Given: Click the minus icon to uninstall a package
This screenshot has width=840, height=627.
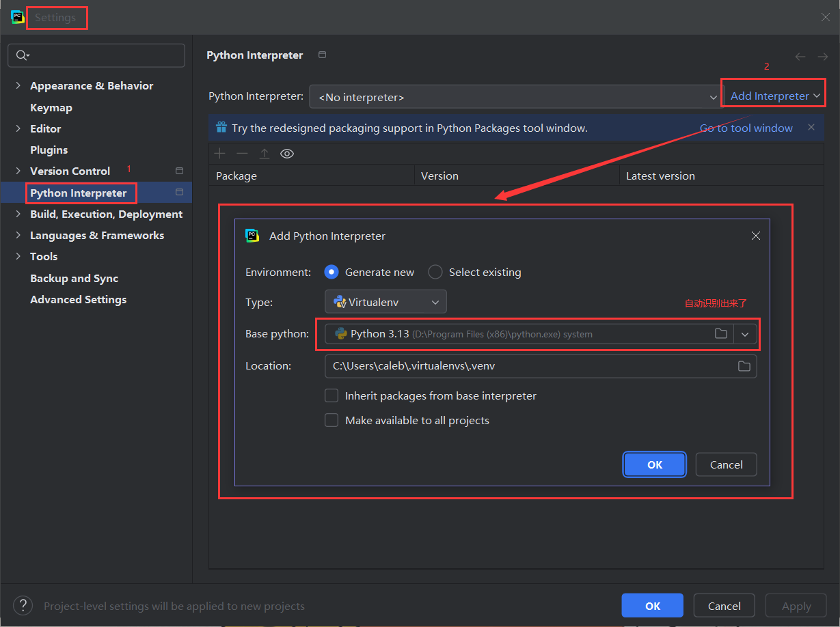Looking at the screenshot, I should [242, 154].
